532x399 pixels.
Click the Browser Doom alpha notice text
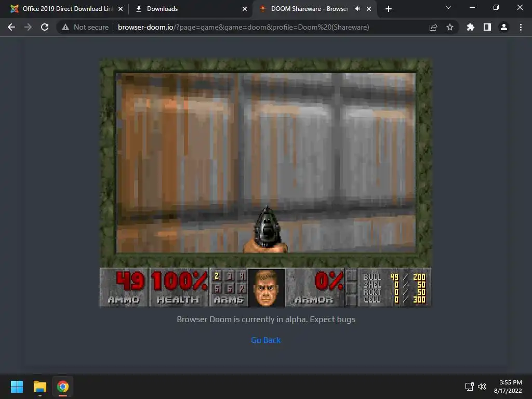(x=266, y=320)
